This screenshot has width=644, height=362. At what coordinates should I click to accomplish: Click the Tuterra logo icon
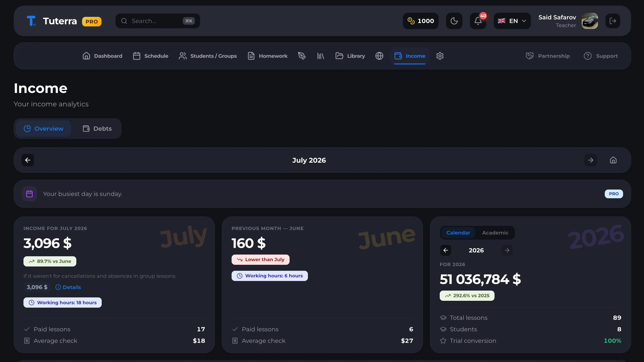pos(31,21)
